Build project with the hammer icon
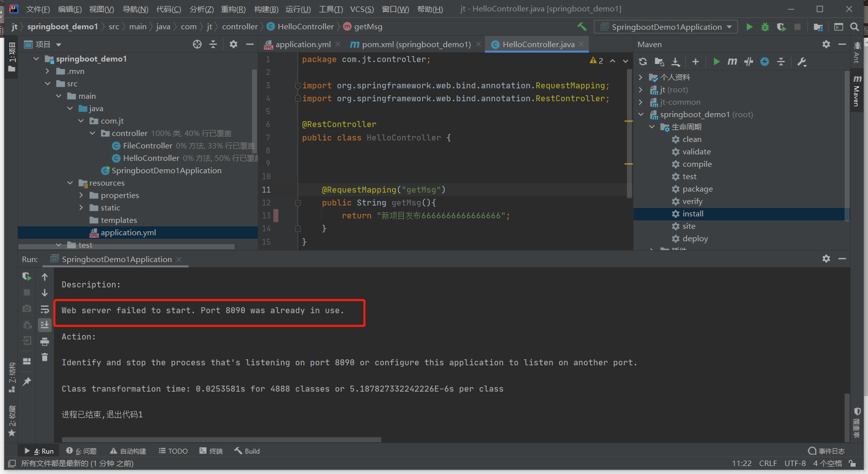The image size is (868, 474). coord(582,27)
